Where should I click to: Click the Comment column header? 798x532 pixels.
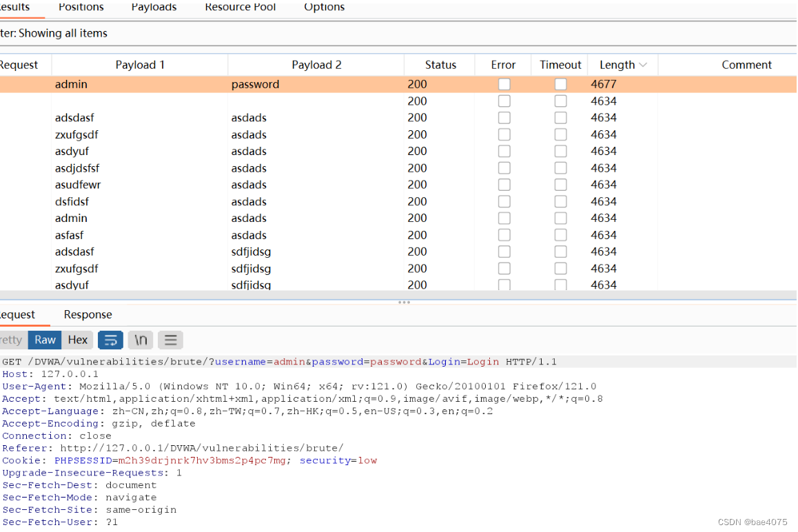[728, 65]
